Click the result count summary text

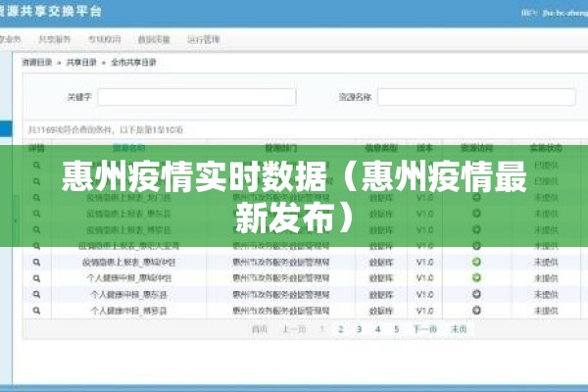[x=106, y=130]
